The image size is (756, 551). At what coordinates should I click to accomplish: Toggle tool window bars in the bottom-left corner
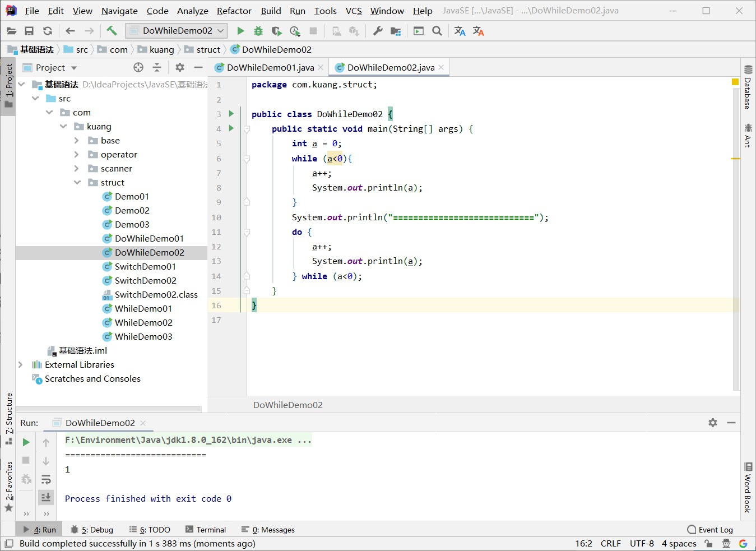(x=8, y=544)
